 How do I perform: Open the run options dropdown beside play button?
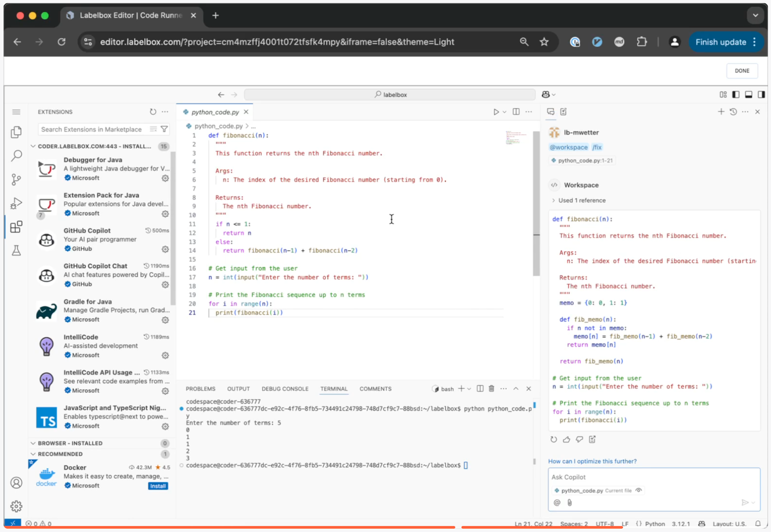point(505,112)
